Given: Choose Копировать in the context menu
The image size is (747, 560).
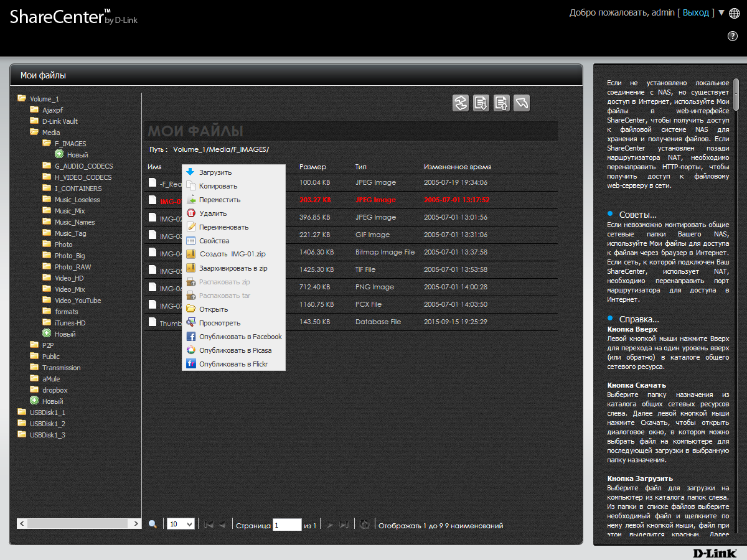Looking at the screenshot, I should (233, 186).
